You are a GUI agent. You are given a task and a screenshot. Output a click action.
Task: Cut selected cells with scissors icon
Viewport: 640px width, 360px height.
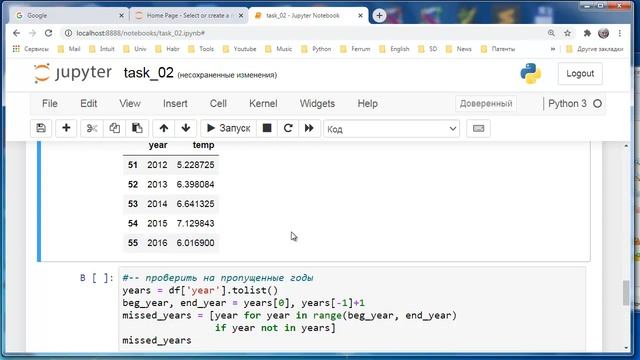pos(92,128)
